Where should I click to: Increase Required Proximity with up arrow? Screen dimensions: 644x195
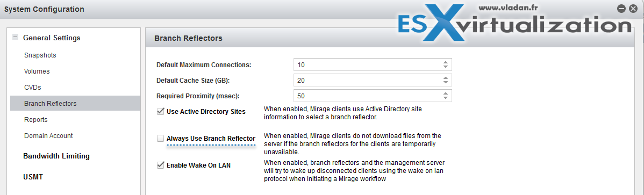point(446,93)
